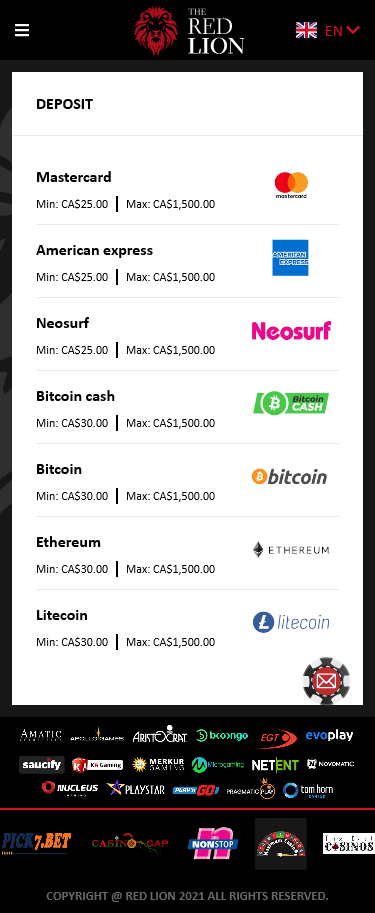Open the NonStop partner banner
The width and height of the screenshot is (375, 913).
click(x=213, y=843)
